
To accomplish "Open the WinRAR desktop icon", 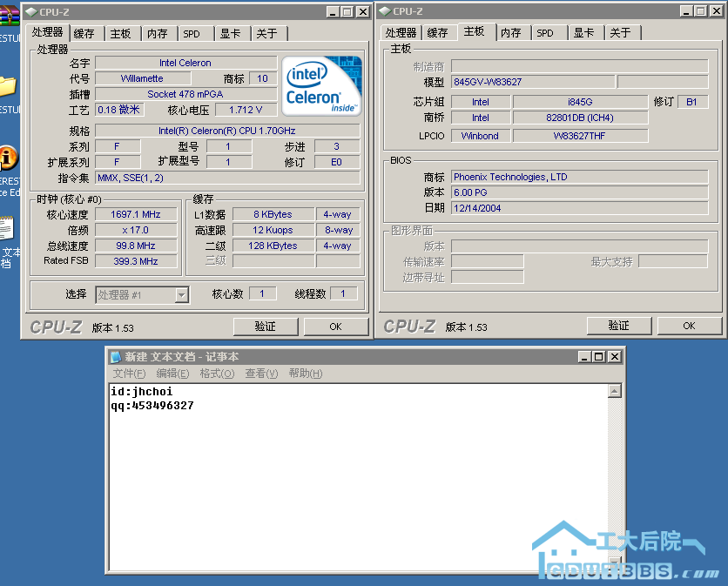I will tap(10, 15).
